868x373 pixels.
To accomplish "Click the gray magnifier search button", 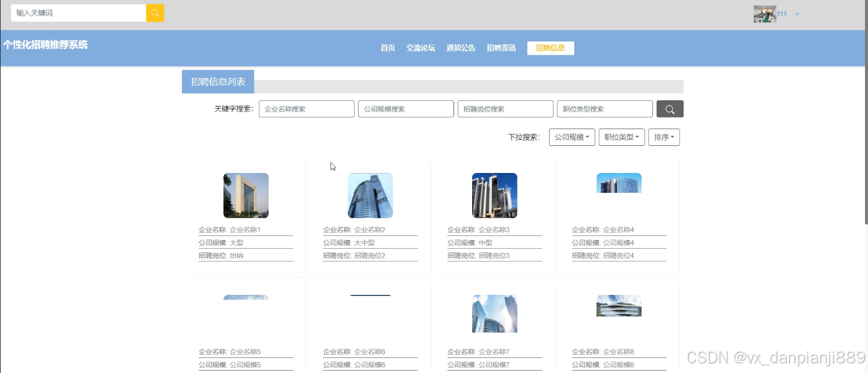I will [670, 109].
